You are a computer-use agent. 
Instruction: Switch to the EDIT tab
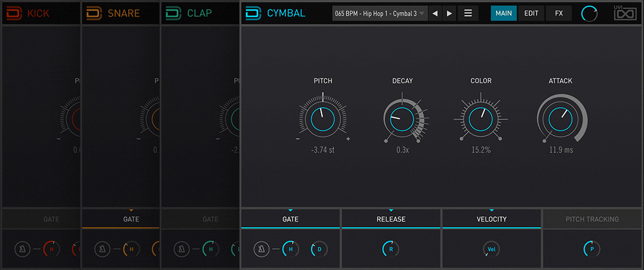[531, 13]
